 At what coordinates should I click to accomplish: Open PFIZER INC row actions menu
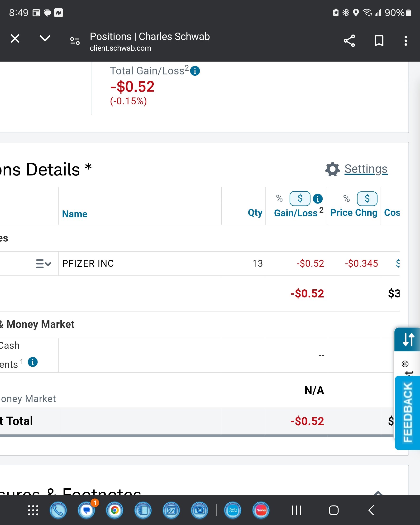tap(43, 263)
